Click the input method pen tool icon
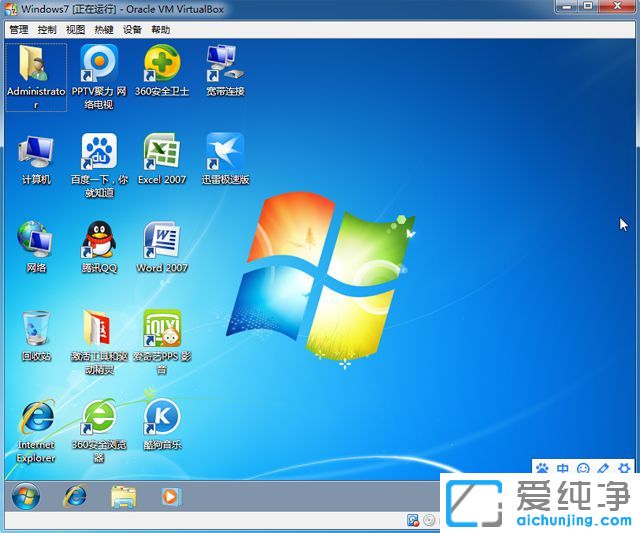The image size is (640, 533). (603, 468)
